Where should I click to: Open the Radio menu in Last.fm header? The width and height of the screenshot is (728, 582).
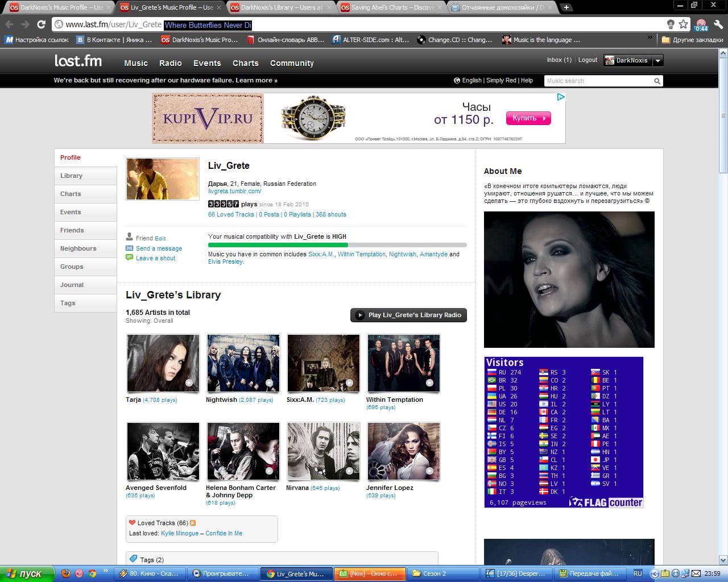tap(171, 63)
